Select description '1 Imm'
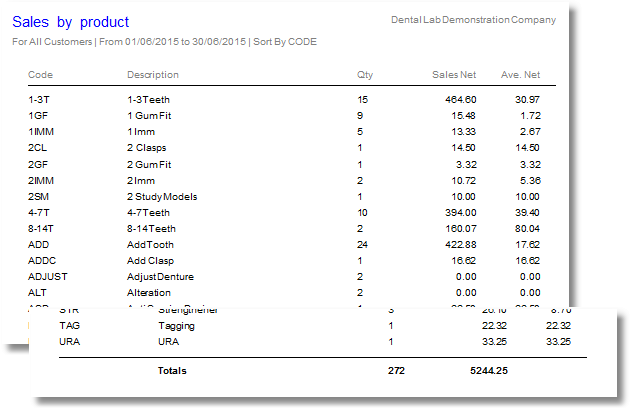The image size is (631, 415). point(141,132)
